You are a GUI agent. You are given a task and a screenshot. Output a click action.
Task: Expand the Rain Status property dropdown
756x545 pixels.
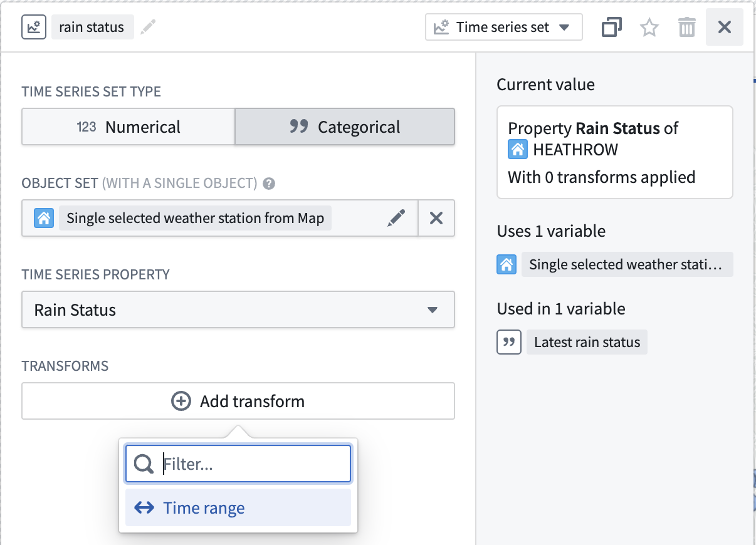(x=238, y=310)
